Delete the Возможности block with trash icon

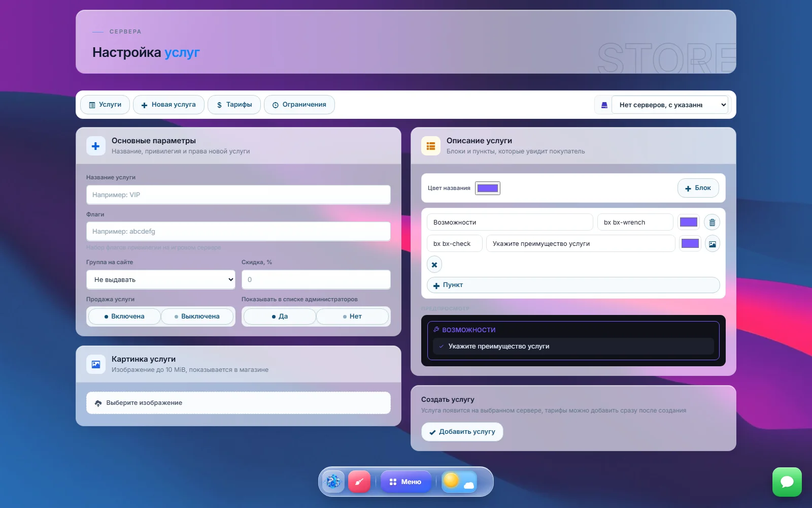pyautogui.click(x=712, y=223)
